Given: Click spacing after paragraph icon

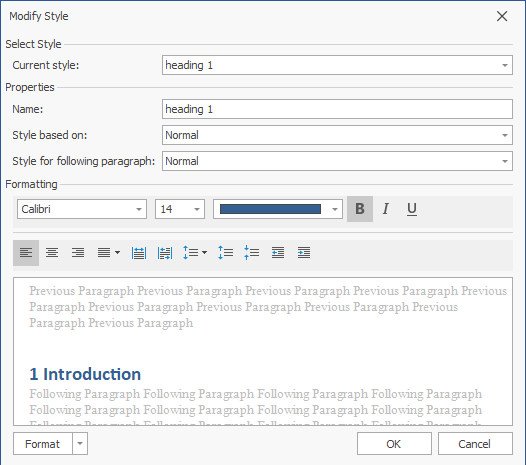Looking at the screenshot, I should click(x=252, y=253).
